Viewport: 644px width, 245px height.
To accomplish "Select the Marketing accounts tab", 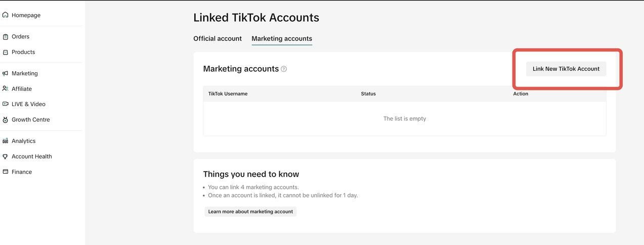I will (x=282, y=38).
